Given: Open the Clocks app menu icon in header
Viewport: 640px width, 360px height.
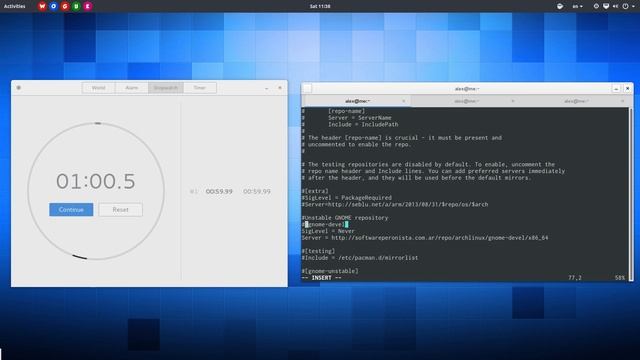Looking at the screenshot, I should tap(19, 87).
